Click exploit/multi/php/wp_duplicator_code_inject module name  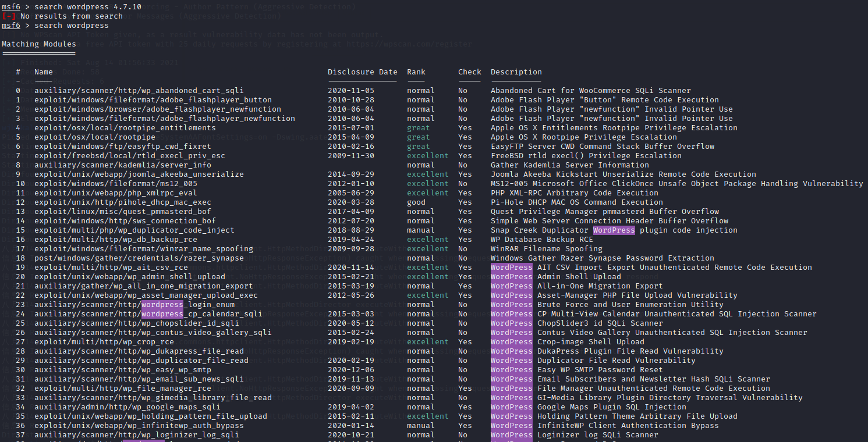click(x=134, y=230)
